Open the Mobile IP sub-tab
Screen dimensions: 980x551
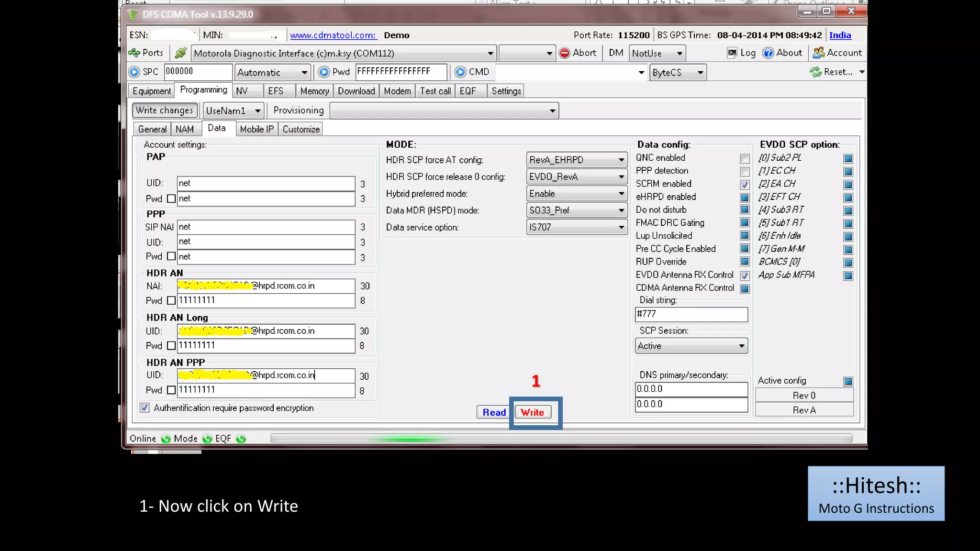pyautogui.click(x=257, y=129)
